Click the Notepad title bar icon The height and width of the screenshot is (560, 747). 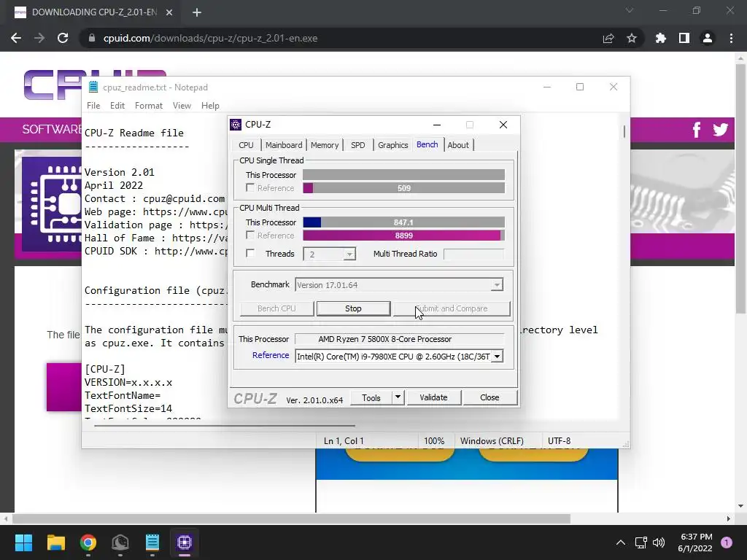tap(93, 87)
